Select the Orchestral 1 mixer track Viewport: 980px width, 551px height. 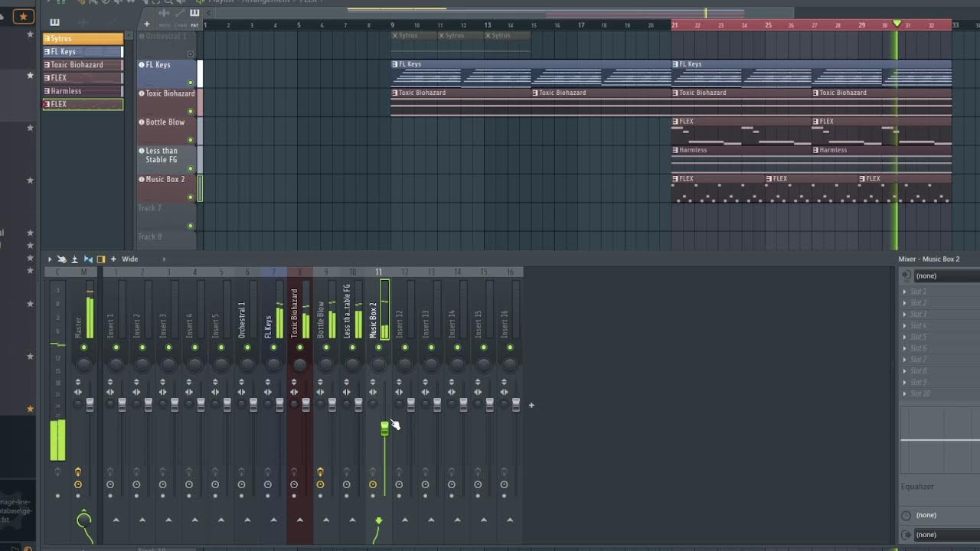click(x=242, y=320)
